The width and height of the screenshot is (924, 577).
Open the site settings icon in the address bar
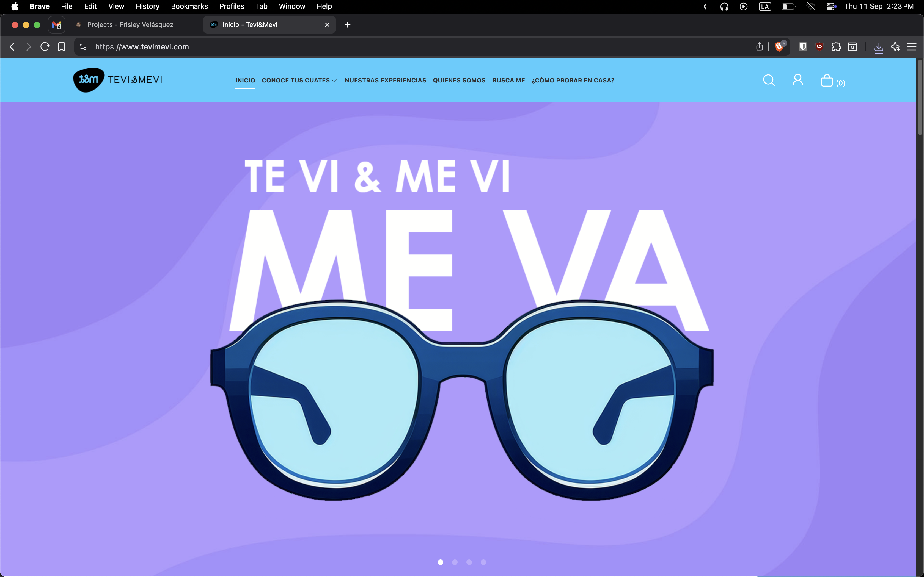tap(83, 46)
